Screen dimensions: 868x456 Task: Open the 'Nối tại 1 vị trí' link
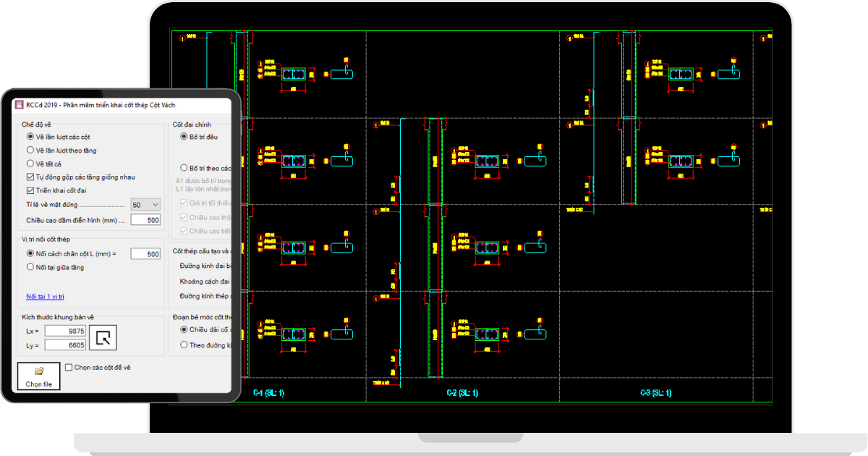(45, 297)
